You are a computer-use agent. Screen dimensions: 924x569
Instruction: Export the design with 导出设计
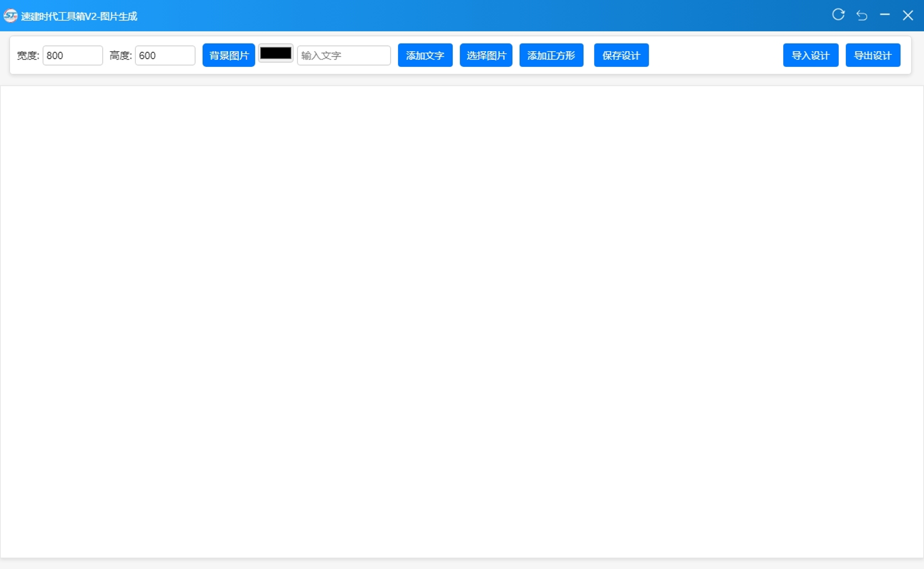point(872,55)
